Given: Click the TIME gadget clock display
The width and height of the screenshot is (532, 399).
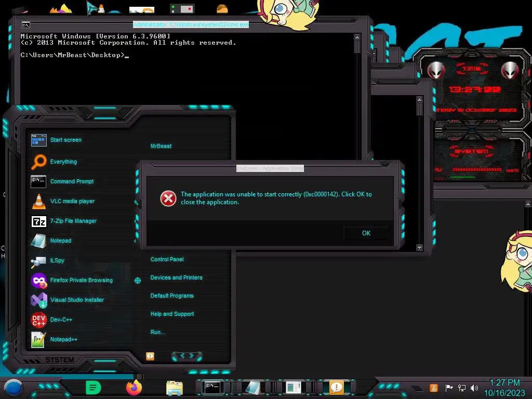Looking at the screenshot, I should 475,89.
